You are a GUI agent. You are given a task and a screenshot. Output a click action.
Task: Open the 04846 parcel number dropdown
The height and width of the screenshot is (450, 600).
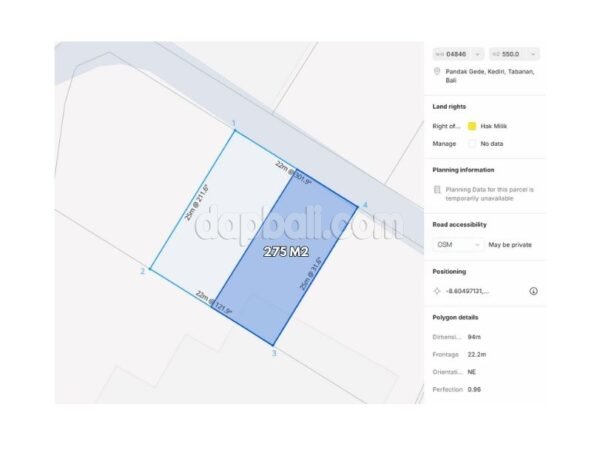click(458, 54)
